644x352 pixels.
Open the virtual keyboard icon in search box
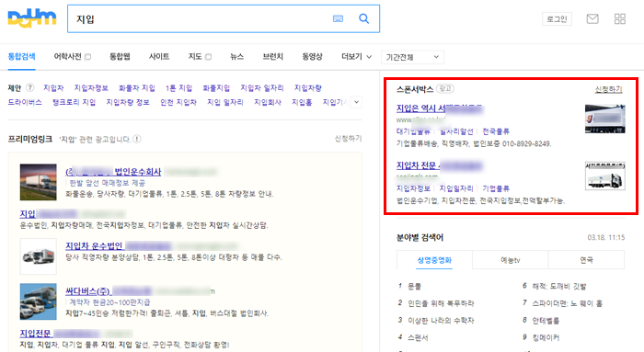[x=338, y=19]
